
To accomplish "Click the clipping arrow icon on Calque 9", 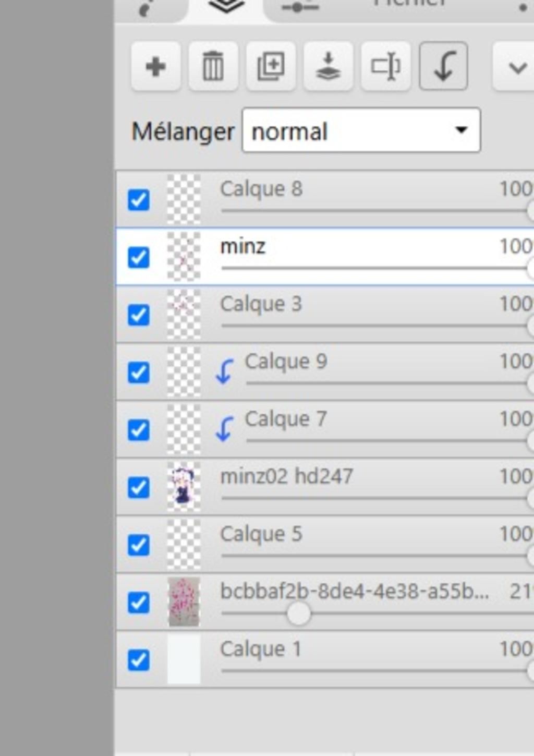I will click(x=224, y=372).
